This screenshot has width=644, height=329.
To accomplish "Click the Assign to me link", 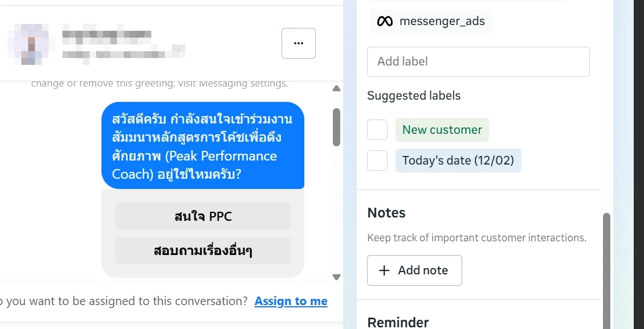I will pos(291,301).
